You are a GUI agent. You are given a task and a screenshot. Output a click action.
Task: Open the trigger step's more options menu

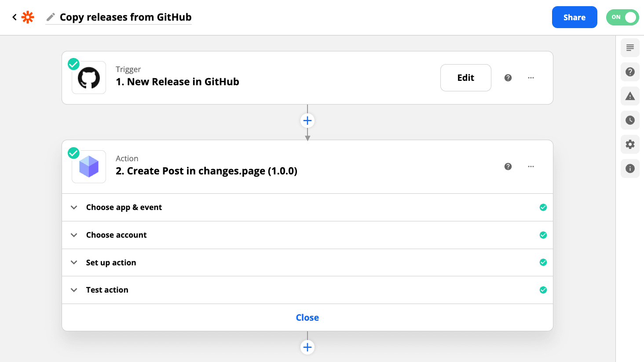click(x=531, y=77)
